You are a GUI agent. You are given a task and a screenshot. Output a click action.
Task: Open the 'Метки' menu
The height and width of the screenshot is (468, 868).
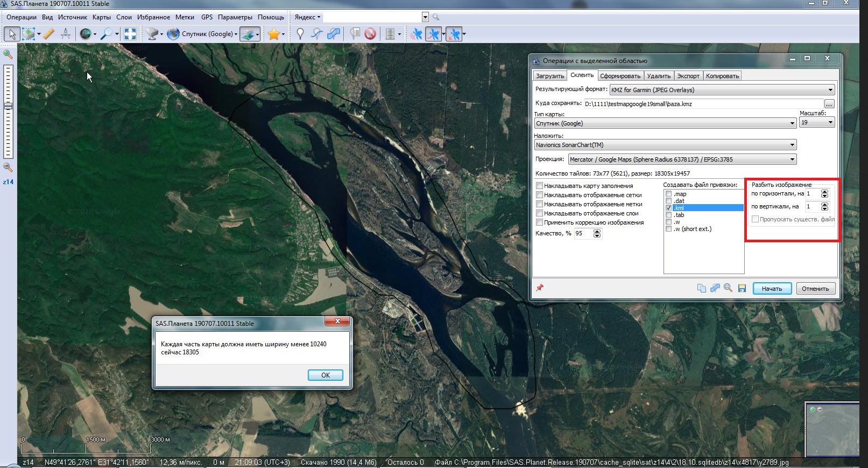coord(185,17)
